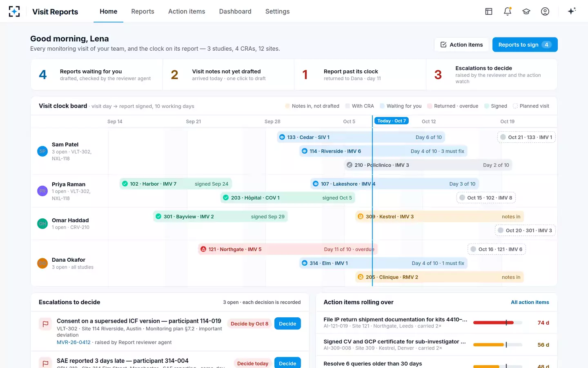Click the red alert icon on 121 Northgate bar

[x=203, y=249]
